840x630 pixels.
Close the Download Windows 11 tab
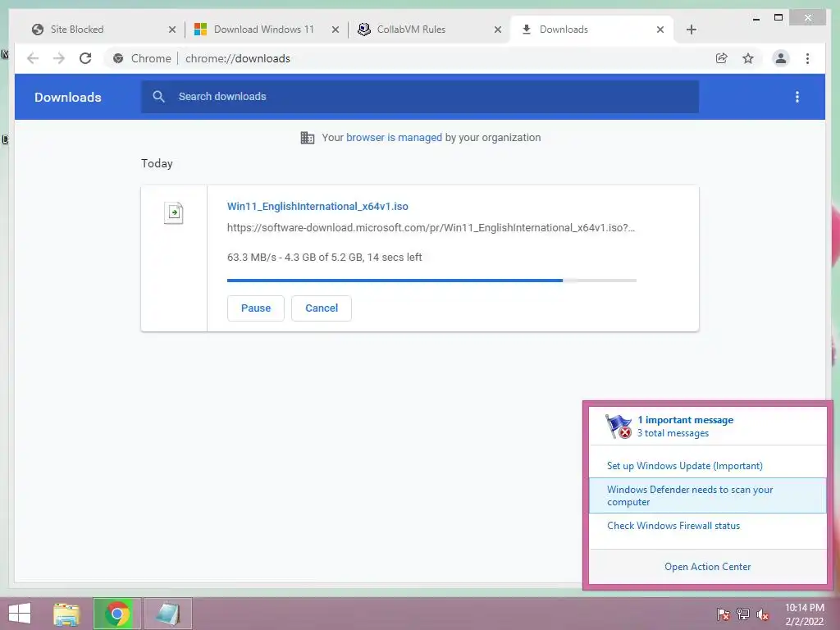tap(336, 30)
